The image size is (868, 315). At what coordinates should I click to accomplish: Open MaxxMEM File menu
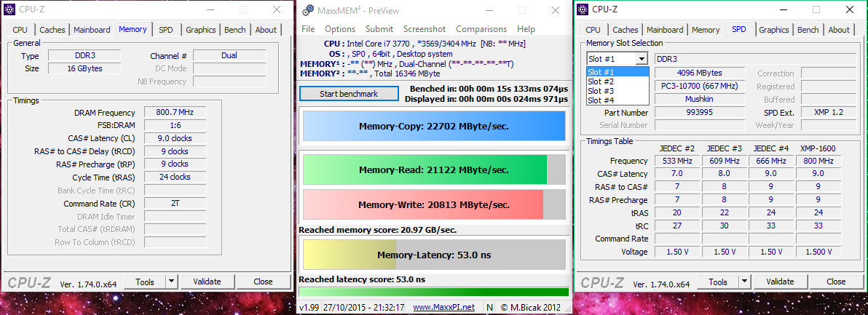[308, 29]
